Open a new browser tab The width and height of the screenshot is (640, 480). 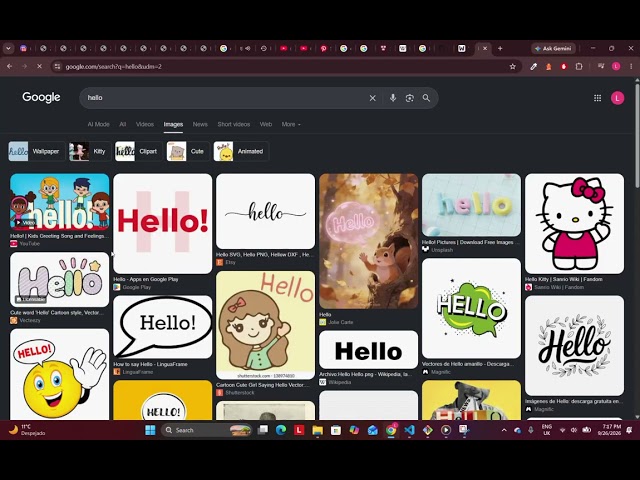(500, 49)
